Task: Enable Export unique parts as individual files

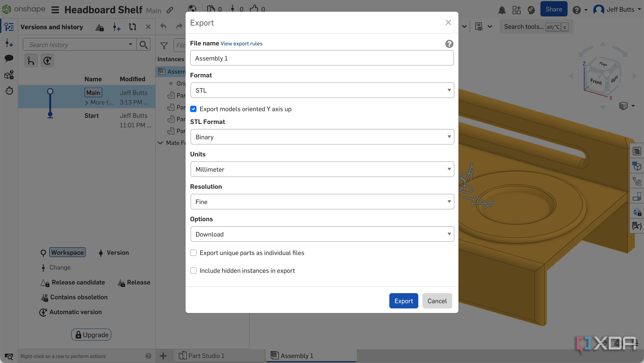Action: (x=193, y=253)
